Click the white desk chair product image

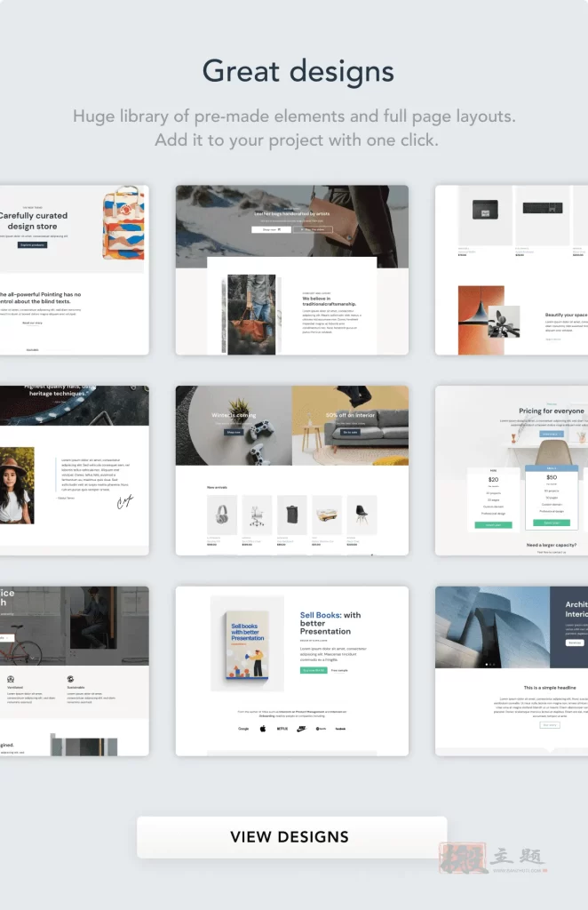point(257,515)
